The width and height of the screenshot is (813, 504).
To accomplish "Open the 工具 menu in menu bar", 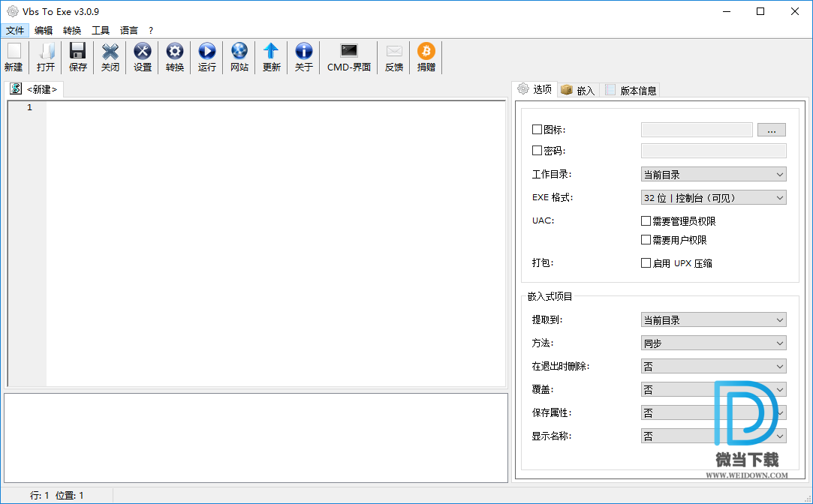I will pyautogui.click(x=101, y=31).
